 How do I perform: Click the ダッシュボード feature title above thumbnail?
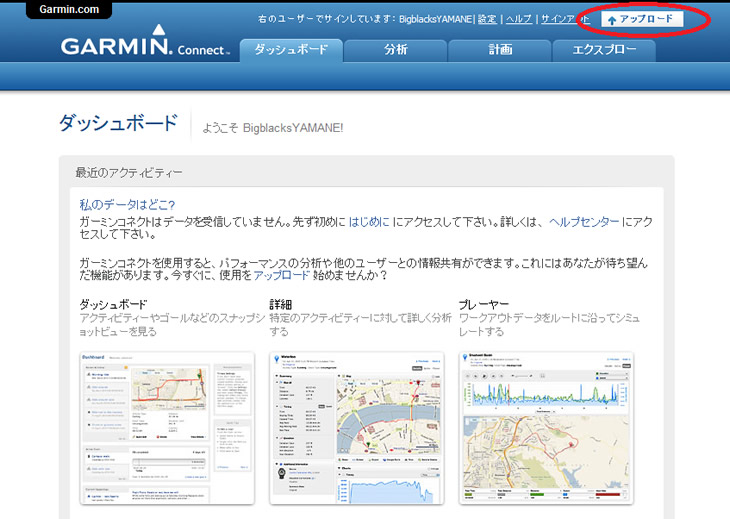[x=113, y=305]
